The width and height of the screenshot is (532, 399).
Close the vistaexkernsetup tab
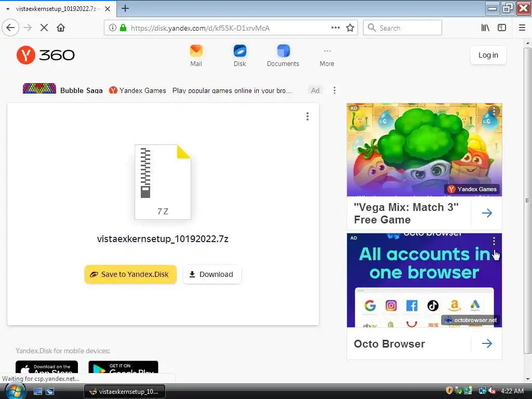[x=108, y=9]
